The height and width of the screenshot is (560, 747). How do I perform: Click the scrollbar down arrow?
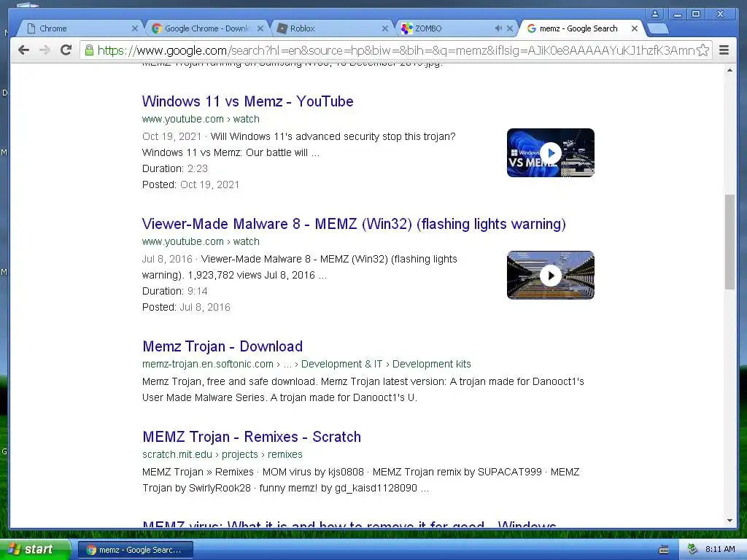[x=729, y=521]
